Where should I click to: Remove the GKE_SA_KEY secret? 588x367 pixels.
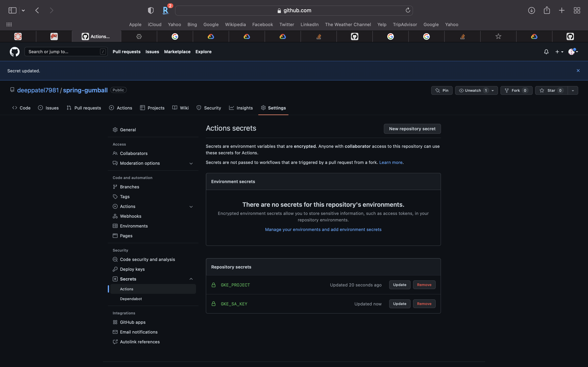point(424,304)
